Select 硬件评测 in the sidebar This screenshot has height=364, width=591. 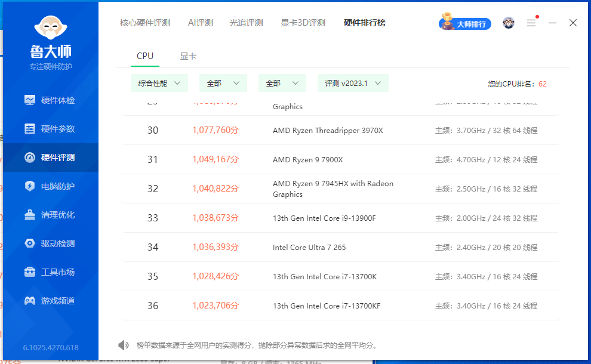[51, 158]
